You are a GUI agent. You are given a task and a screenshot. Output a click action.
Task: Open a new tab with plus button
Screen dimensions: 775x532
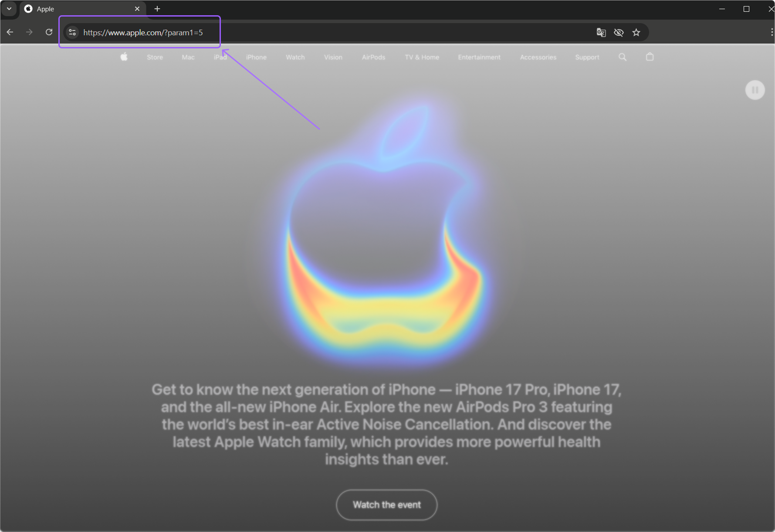(157, 9)
